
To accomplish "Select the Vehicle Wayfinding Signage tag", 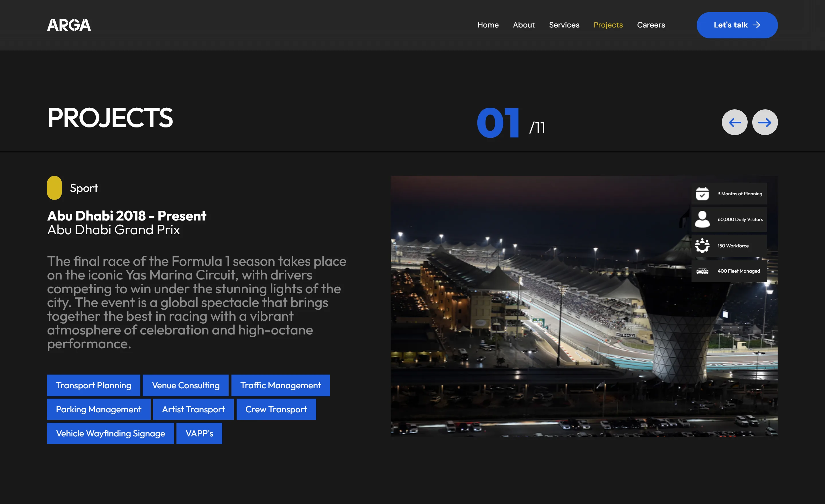I will click(x=110, y=433).
